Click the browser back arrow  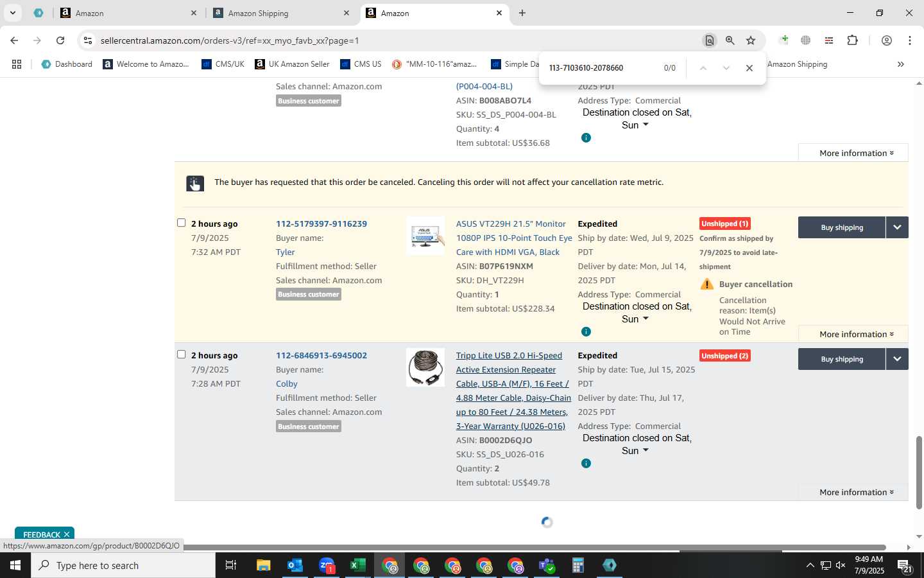[x=14, y=40]
